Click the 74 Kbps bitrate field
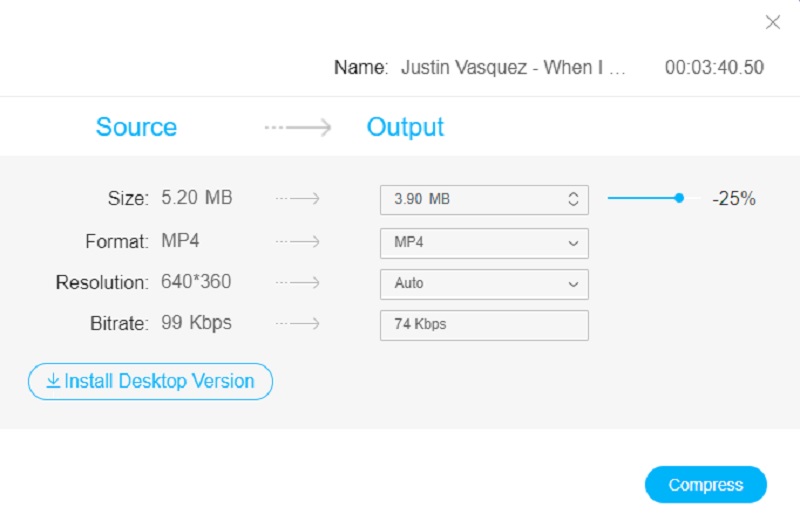Image resolution: width=800 pixels, height=521 pixels. pos(484,325)
